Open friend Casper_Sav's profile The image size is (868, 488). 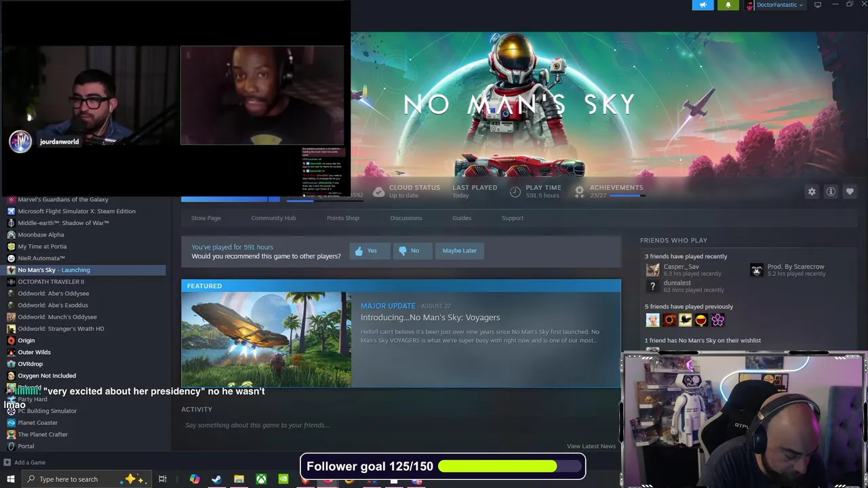click(x=681, y=267)
